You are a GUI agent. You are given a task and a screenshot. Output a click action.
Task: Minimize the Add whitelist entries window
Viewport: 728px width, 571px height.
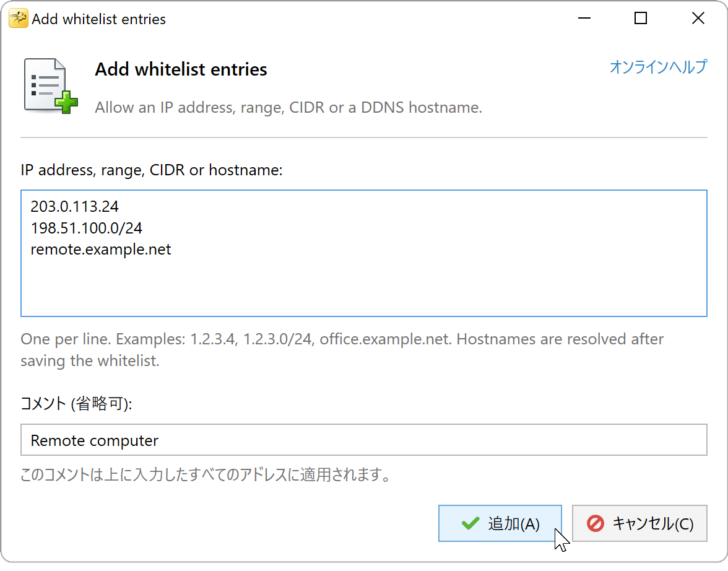coord(584,19)
